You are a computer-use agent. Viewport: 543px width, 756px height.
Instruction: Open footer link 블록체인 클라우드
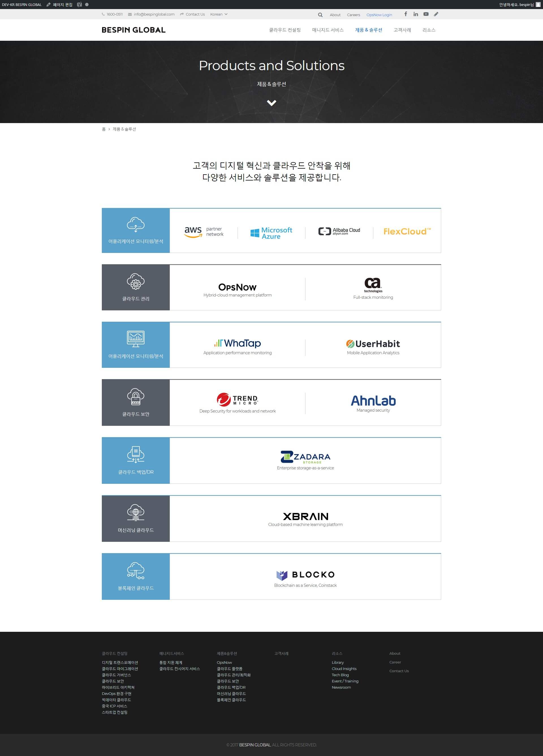tap(231, 700)
